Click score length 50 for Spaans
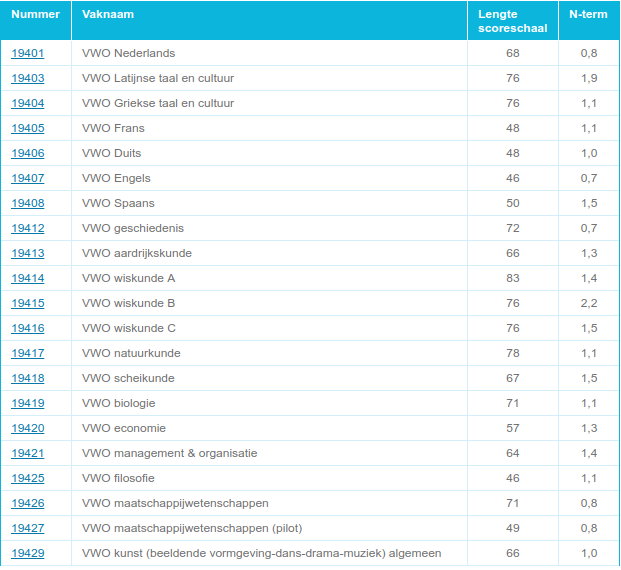Image resolution: width=621 pixels, height=570 pixels. (x=512, y=203)
